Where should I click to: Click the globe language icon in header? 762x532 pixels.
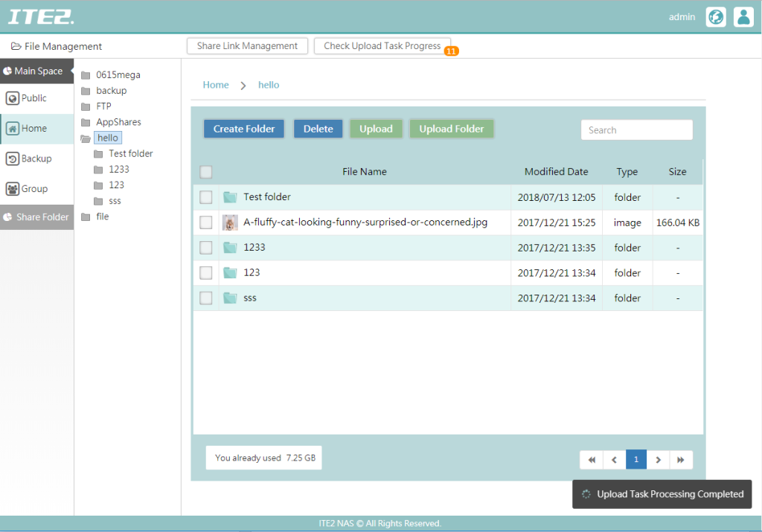coord(716,17)
